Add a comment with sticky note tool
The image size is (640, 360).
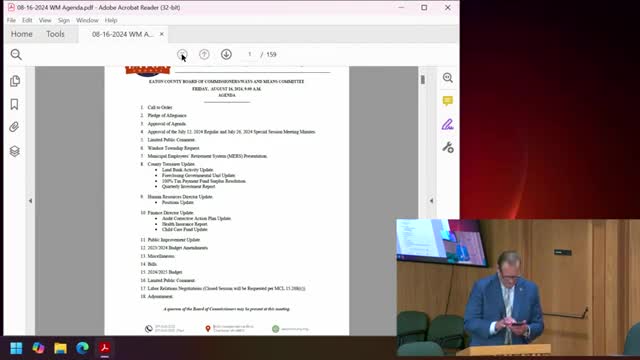(x=448, y=101)
